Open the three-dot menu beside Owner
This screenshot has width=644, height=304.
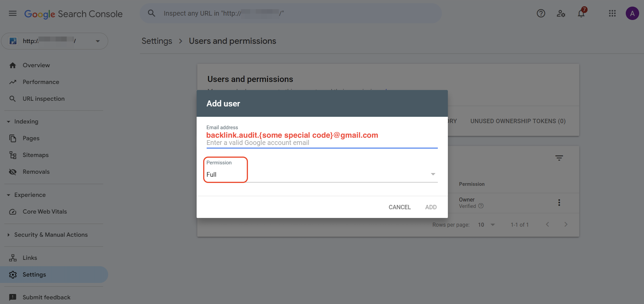click(559, 202)
